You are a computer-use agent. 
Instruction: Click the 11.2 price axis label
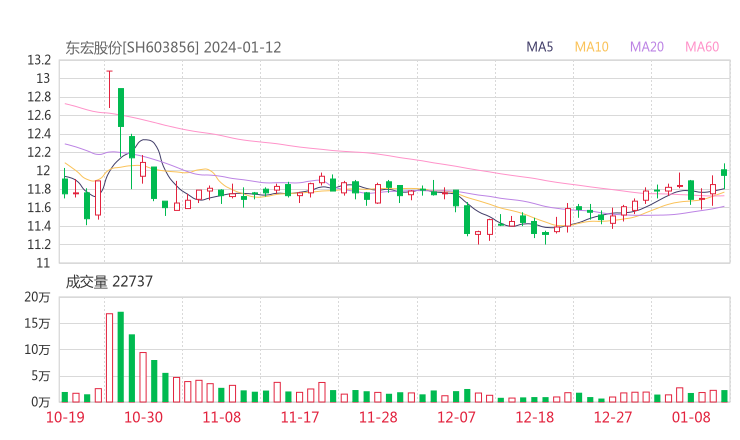pyautogui.click(x=39, y=245)
